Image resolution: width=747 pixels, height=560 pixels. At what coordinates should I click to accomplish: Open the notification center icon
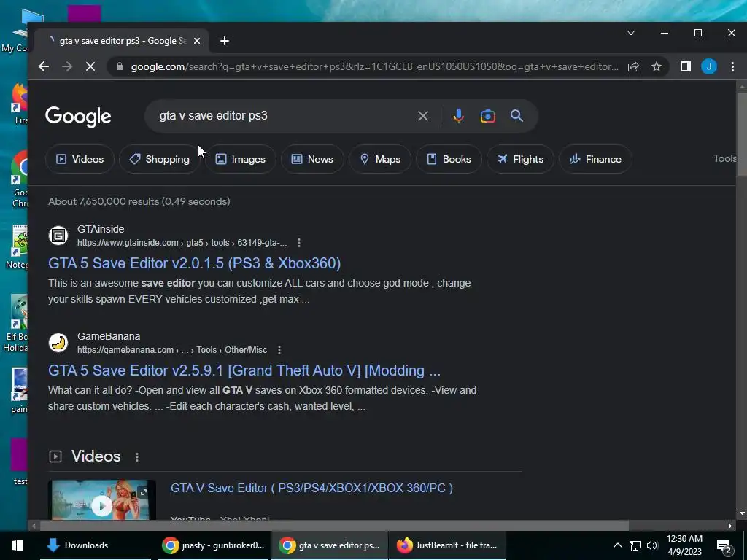724,547
